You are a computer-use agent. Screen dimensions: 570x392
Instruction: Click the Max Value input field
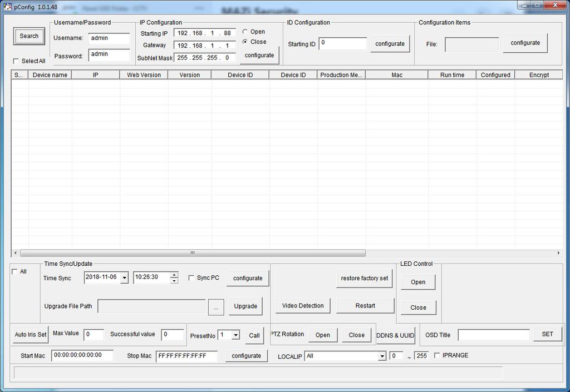(x=94, y=335)
